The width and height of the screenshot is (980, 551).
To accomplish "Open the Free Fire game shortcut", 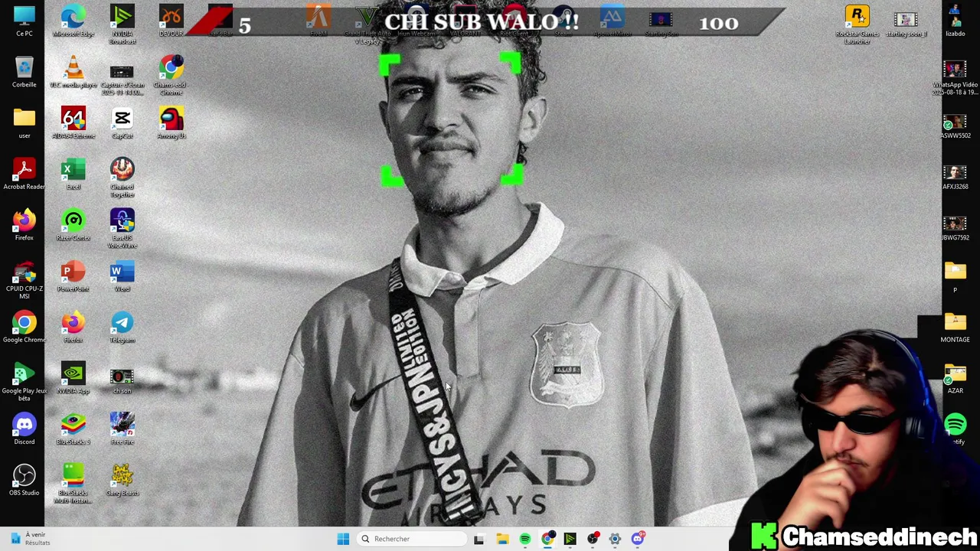I will click(122, 429).
